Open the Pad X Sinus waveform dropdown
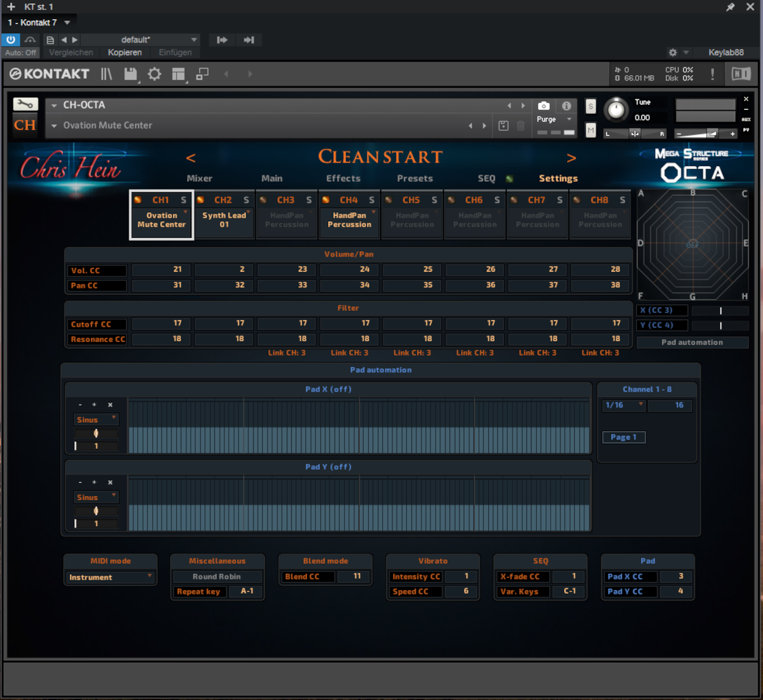 tap(96, 420)
